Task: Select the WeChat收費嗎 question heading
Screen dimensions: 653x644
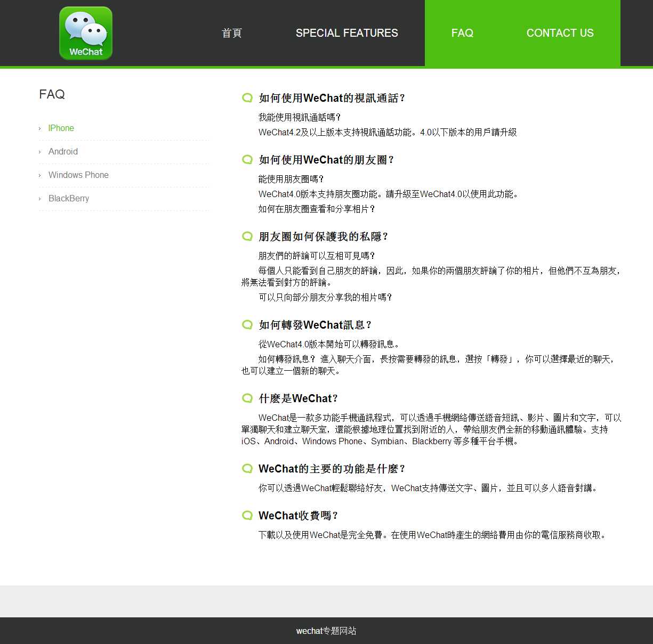Action: click(x=298, y=516)
